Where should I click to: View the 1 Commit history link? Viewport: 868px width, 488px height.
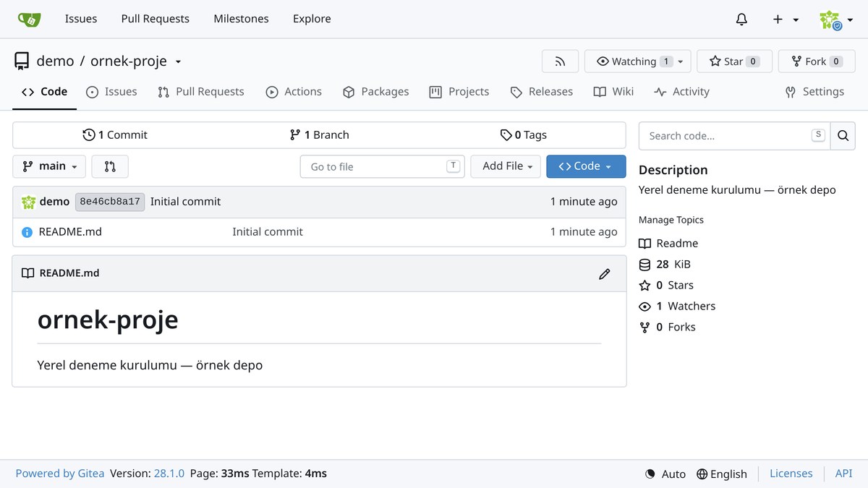pos(115,135)
